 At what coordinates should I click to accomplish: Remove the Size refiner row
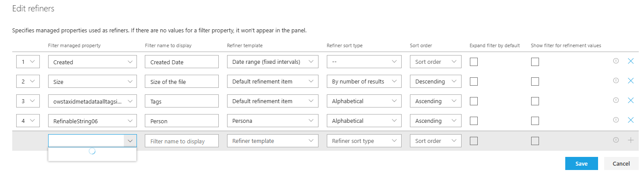click(630, 81)
